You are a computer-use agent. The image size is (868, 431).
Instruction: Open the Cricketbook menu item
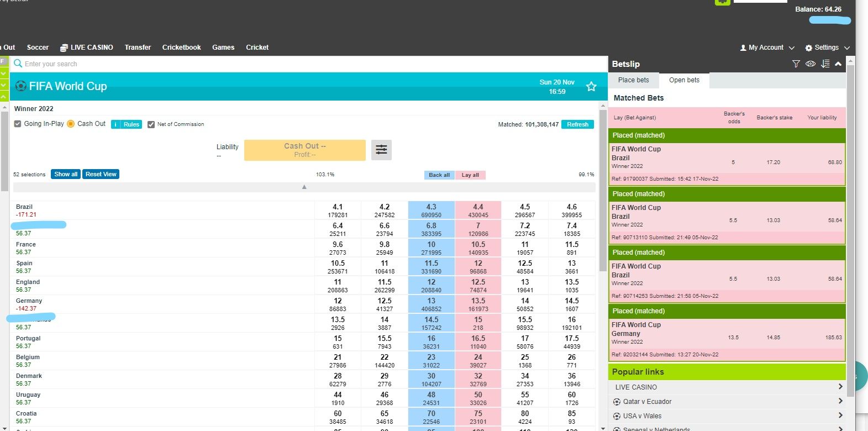point(181,48)
